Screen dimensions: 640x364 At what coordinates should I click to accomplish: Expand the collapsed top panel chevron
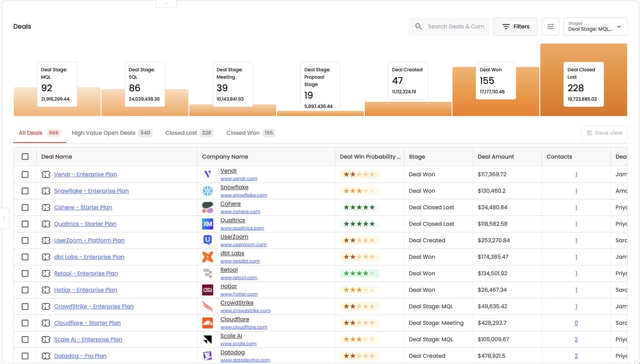[166, 3]
